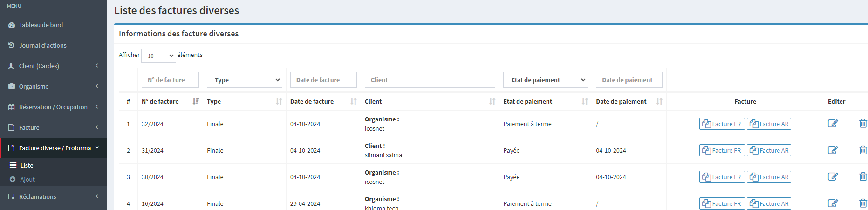Image resolution: width=868 pixels, height=210 pixels.
Task: Click the edit icon for invoice 30/2024
Action: coord(833,177)
